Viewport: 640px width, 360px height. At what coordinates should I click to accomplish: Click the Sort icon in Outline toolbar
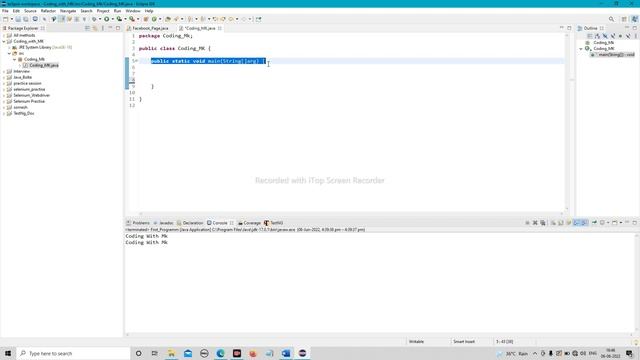[597, 36]
